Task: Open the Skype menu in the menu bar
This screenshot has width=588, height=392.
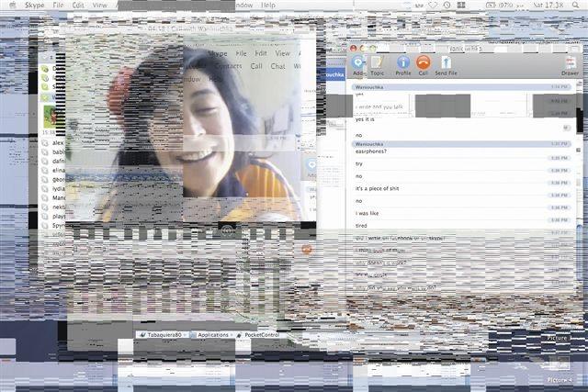Action: tap(35, 6)
